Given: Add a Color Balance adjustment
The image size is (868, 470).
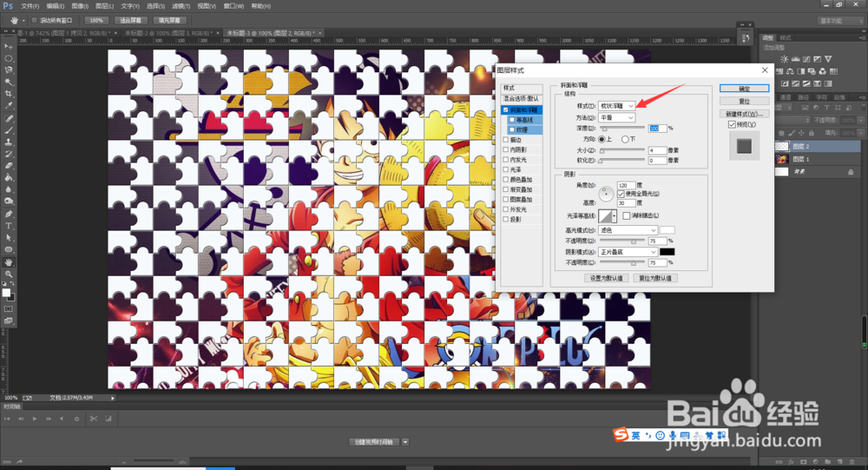Looking at the screenshot, I should [x=790, y=71].
